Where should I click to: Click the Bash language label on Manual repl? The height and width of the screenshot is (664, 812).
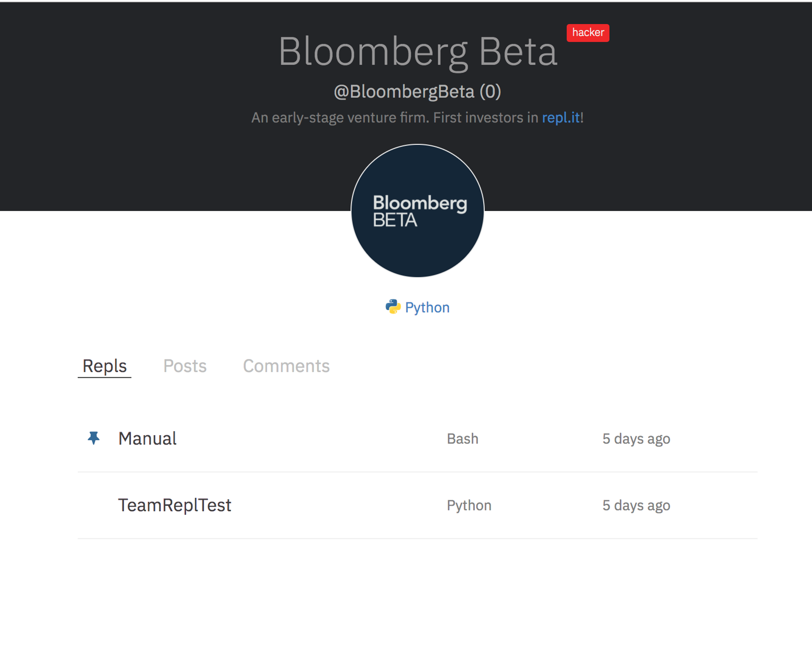click(462, 439)
